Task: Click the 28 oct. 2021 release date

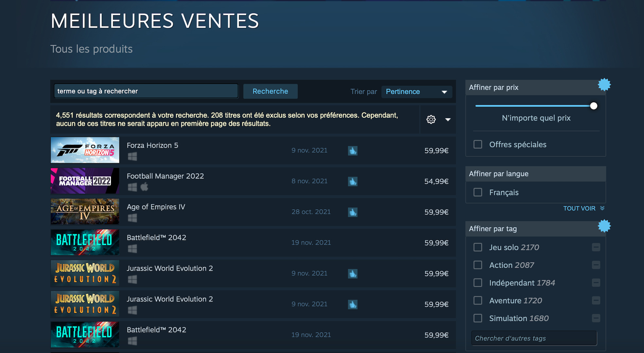Action: tap(311, 212)
